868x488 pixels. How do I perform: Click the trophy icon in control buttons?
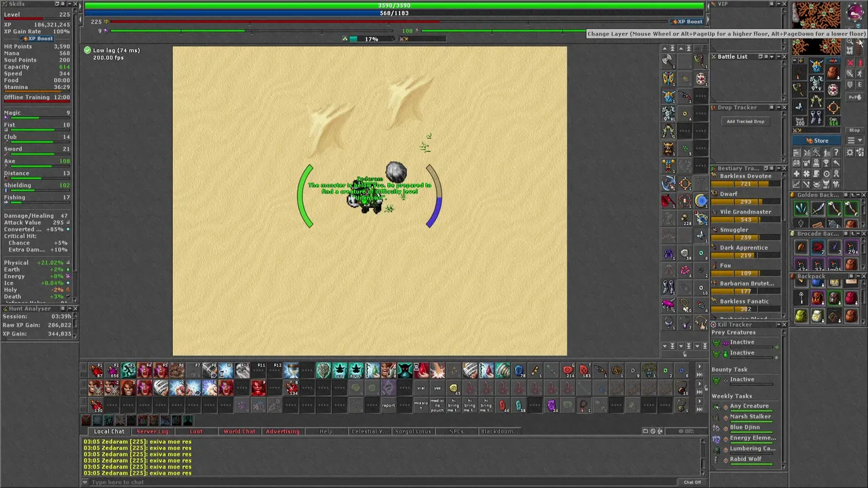click(826, 165)
